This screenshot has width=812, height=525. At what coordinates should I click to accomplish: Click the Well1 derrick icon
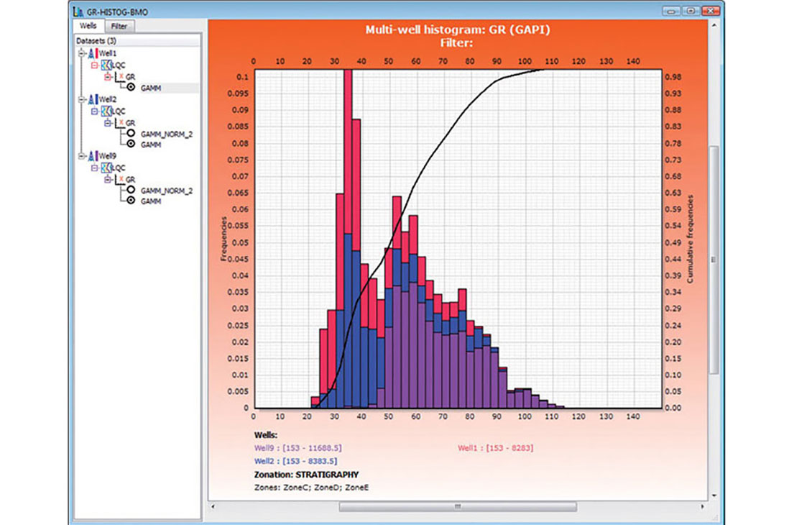(x=92, y=53)
